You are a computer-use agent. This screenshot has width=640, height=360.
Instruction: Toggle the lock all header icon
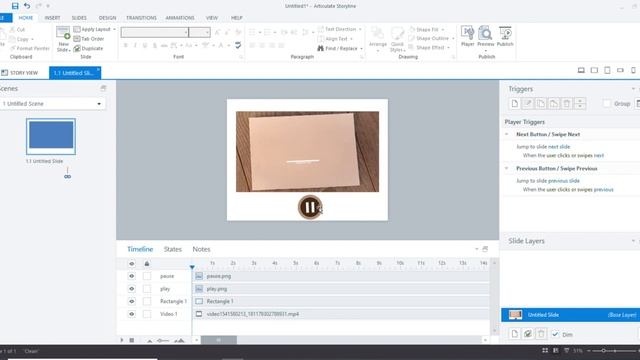[x=147, y=264]
